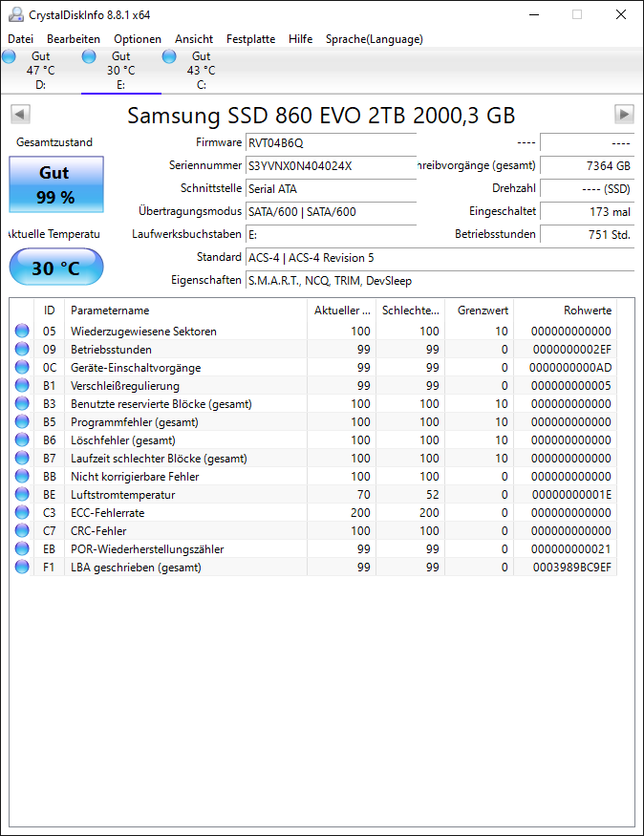Click worst value 52 of Luftstromtemperatur
The height and width of the screenshot is (836, 644).
(x=432, y=495)
